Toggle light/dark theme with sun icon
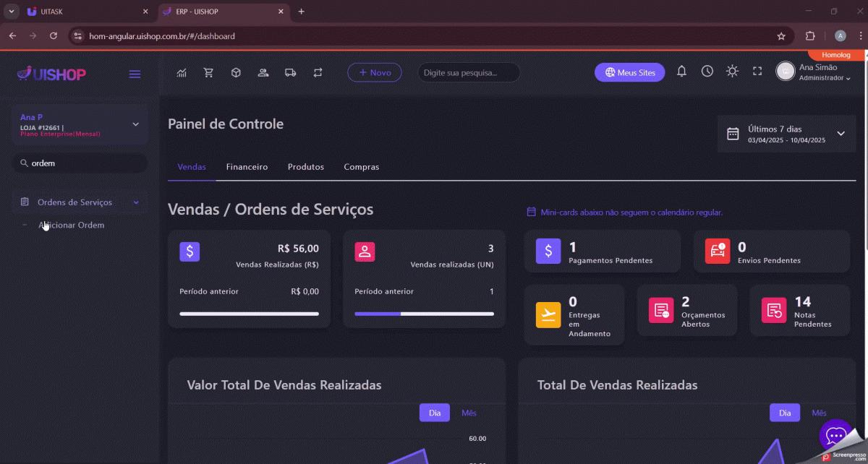 732,71
